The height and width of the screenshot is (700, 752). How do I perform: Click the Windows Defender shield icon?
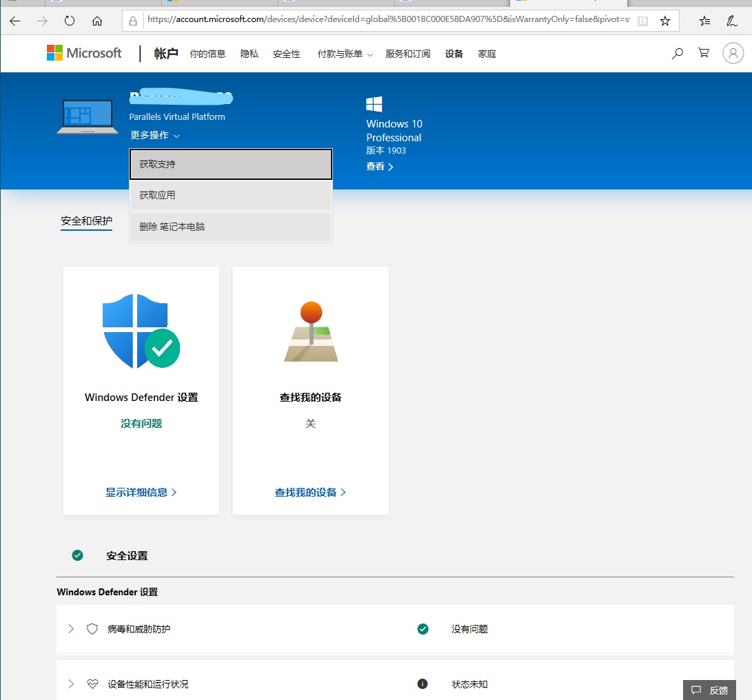[x=141, y=331]
